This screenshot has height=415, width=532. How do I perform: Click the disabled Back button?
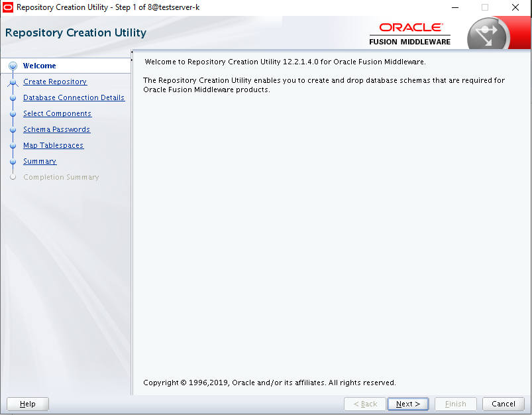[x=365, y=404]
